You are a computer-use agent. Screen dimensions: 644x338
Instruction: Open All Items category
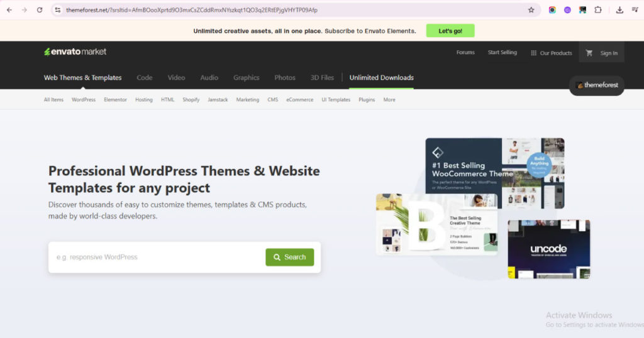[54, 100]
